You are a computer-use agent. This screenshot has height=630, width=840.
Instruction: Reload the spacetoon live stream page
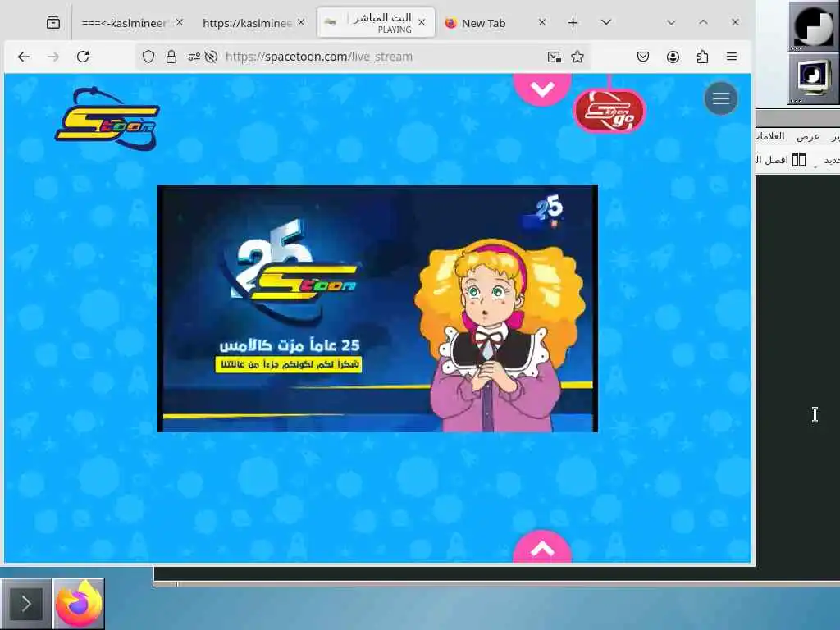(x=83, y=57)
